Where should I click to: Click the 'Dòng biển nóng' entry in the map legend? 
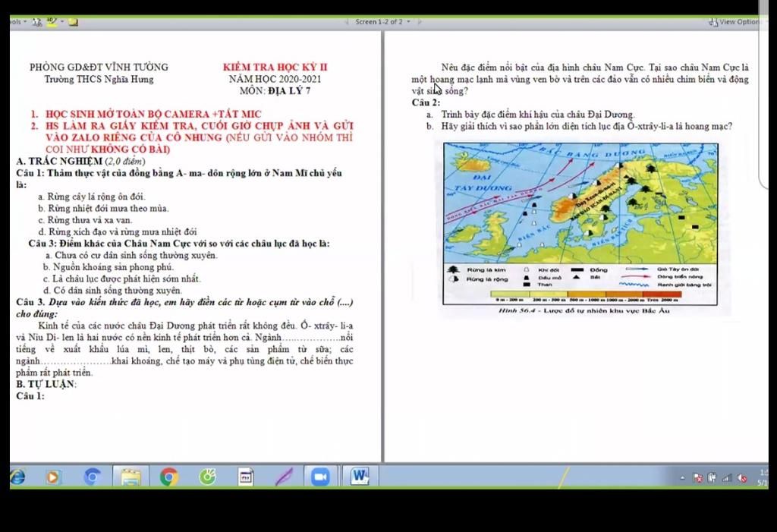pos(661,277)
